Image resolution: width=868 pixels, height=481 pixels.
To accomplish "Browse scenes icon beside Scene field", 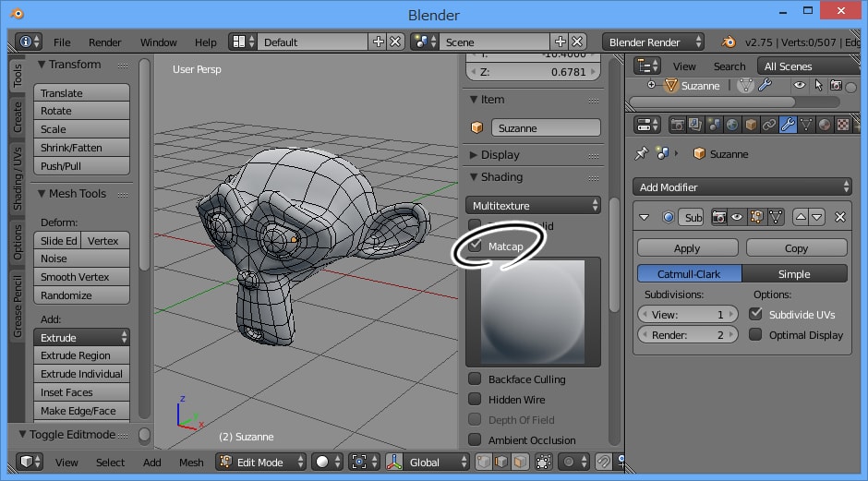I will point(425,42).
